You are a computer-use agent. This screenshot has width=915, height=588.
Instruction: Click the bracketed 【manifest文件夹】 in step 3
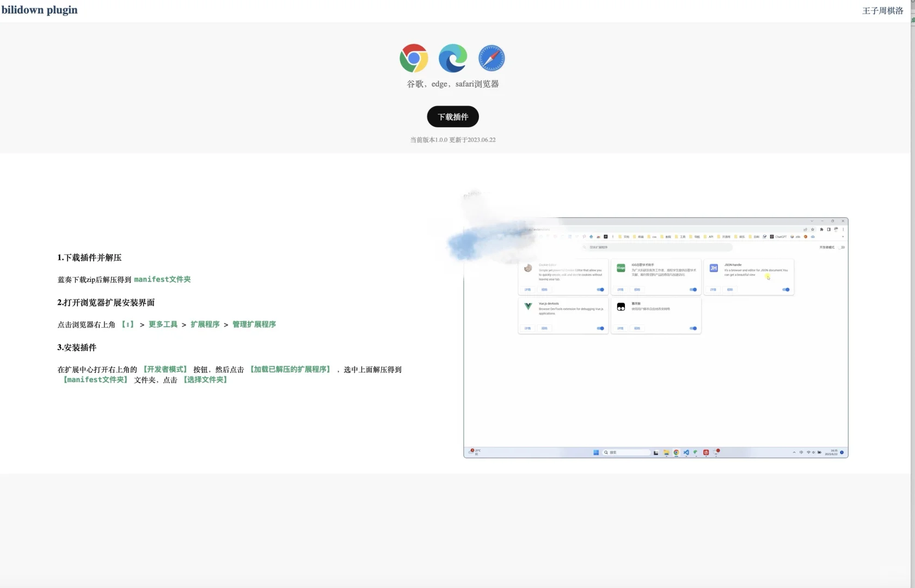click(95, 380)
